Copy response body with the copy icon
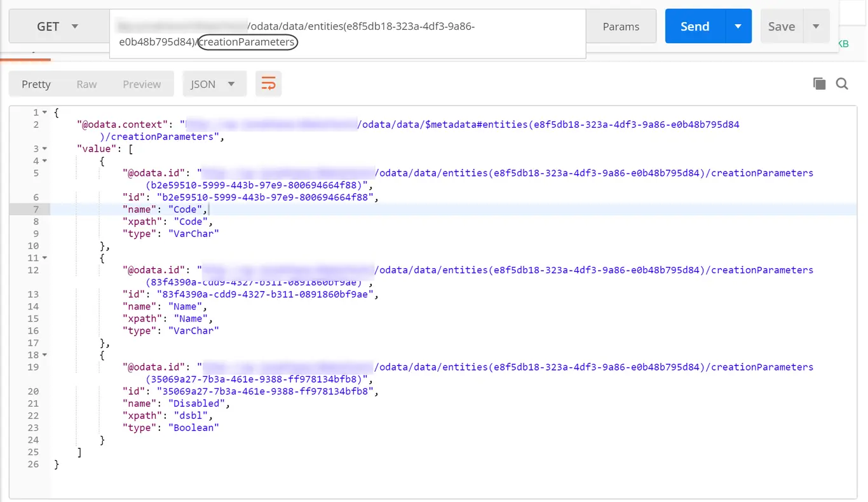This screenshot has width=868, height=502. (820, 84)
